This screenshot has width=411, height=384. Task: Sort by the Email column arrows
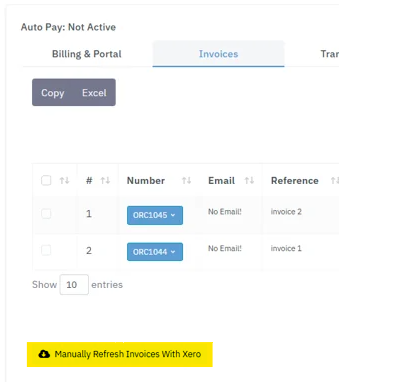(249, 181)
